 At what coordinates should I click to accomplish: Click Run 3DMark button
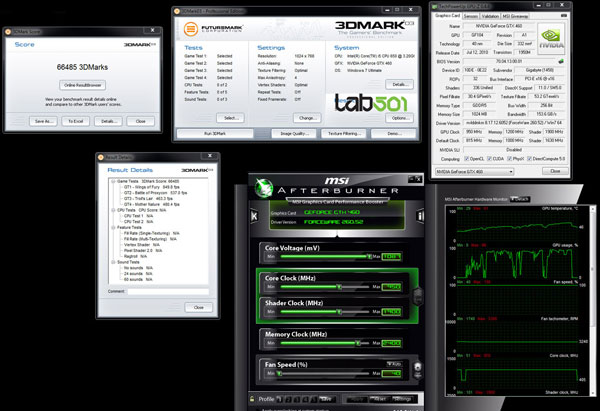pyautogui.click(x=215, y=134)
